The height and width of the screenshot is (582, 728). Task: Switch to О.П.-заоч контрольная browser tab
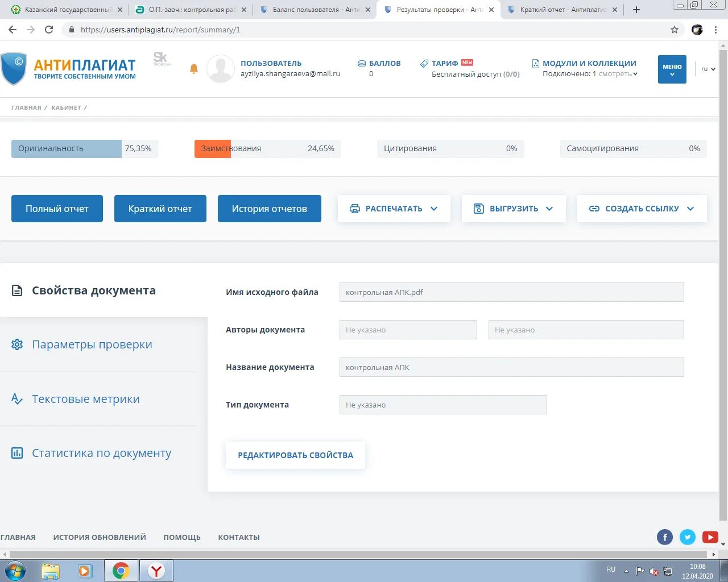coord(191,10)
